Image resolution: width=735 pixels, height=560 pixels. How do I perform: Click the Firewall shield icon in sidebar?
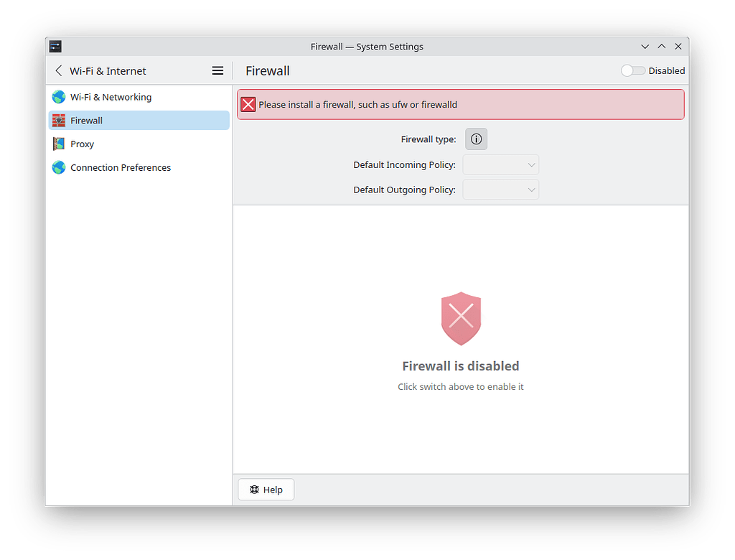58,120
